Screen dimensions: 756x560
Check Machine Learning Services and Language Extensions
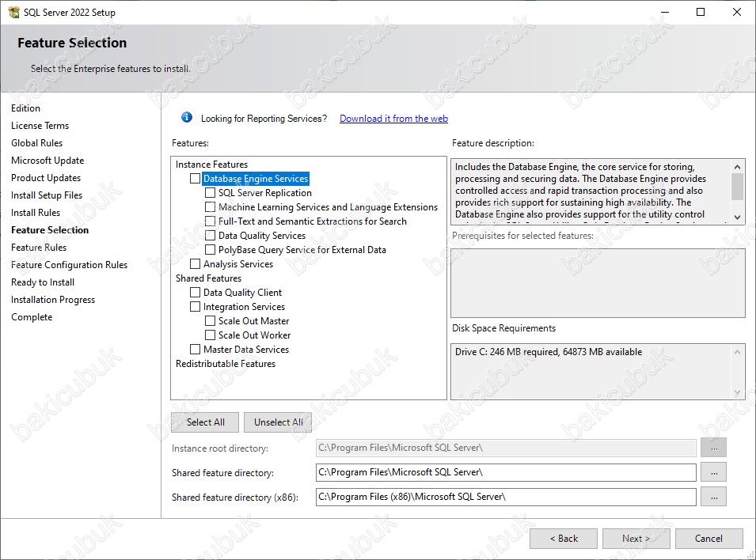point(211,206)
